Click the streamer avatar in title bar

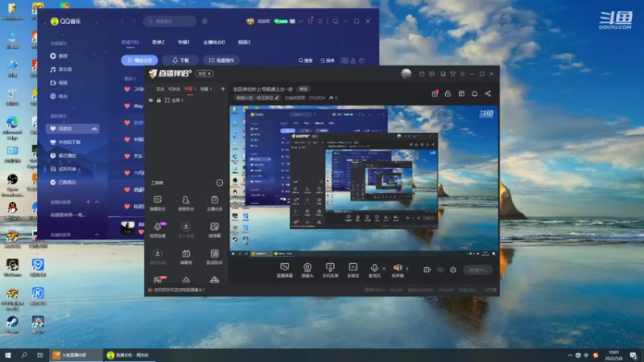coord(407,74)
